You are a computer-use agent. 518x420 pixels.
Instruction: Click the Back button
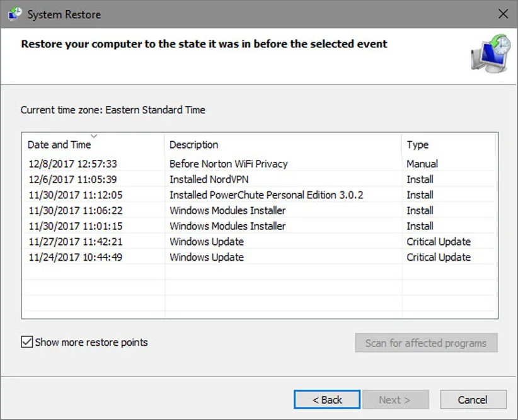tap(327, 400)
